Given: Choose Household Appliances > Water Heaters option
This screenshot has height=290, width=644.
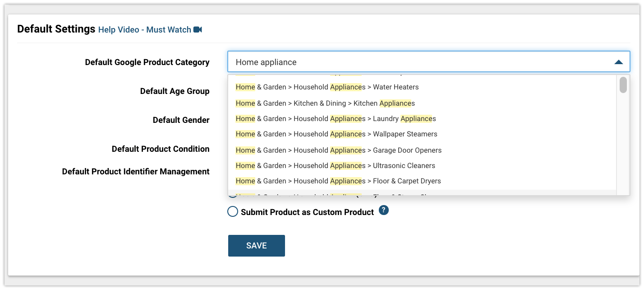Looking at the screenshot, I should [x=422, y=87].
